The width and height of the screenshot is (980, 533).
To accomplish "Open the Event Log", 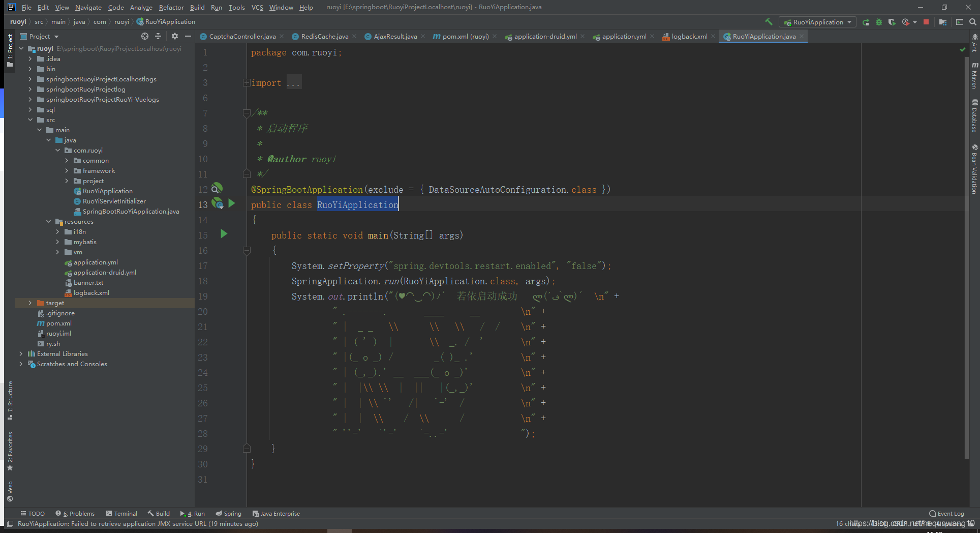I will pos(946,514).
